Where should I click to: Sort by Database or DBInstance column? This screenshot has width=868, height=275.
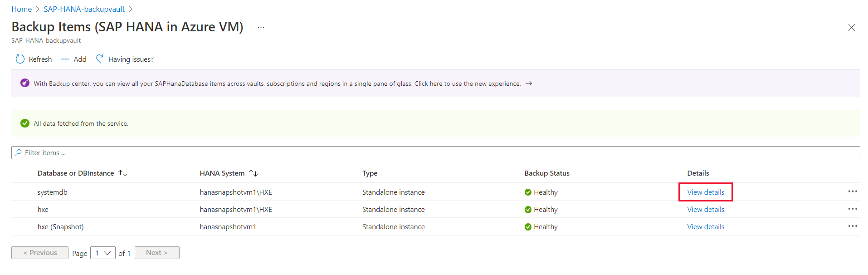click(x=123, y=173)
